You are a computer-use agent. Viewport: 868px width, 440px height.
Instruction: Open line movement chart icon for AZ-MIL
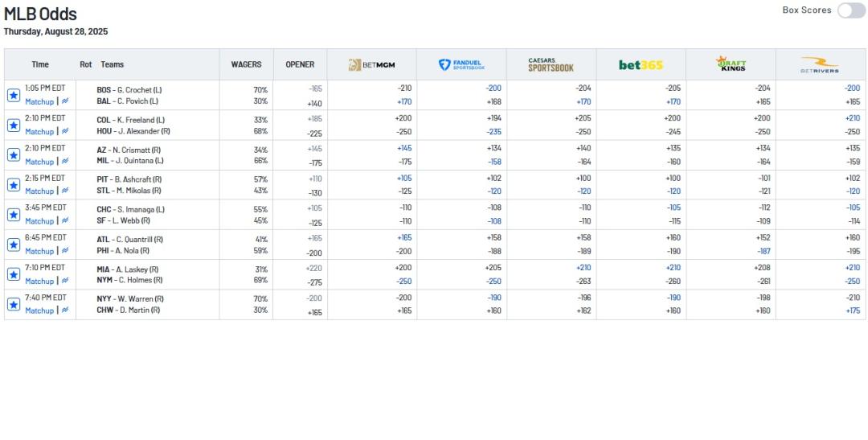65,162
